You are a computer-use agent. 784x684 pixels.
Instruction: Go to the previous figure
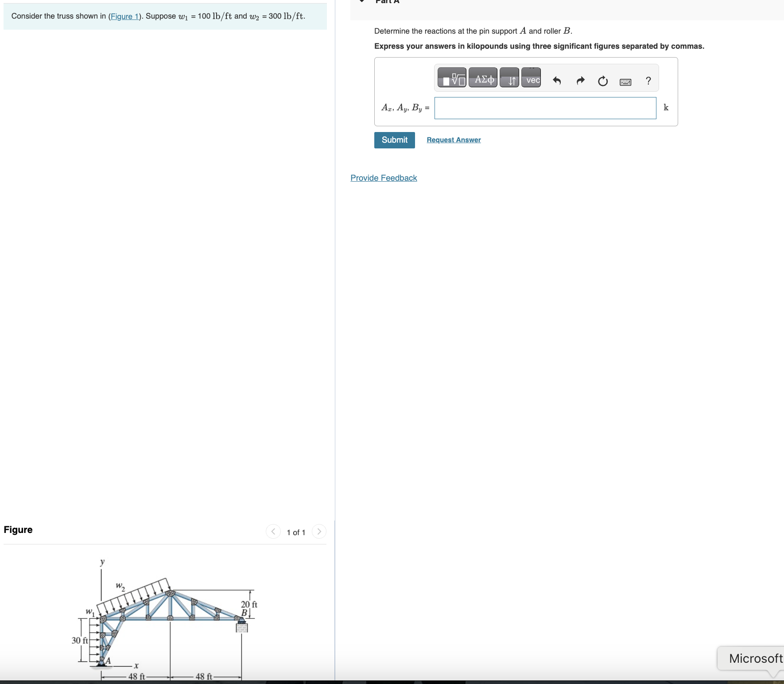[x=273, y=531]
